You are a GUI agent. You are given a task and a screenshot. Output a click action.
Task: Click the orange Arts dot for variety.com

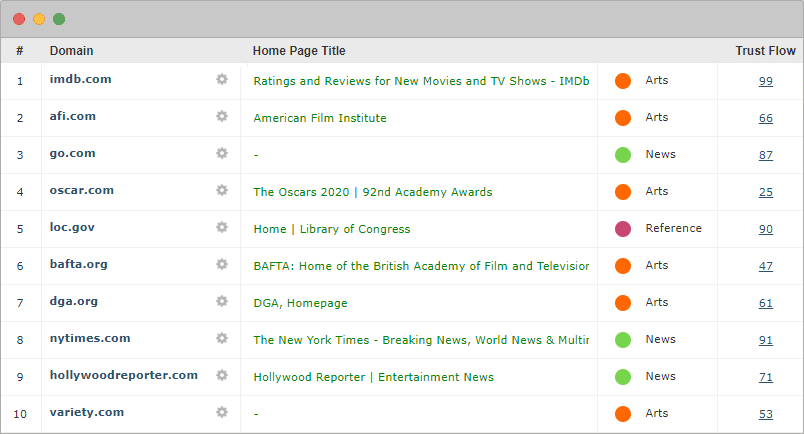(623, 413)
